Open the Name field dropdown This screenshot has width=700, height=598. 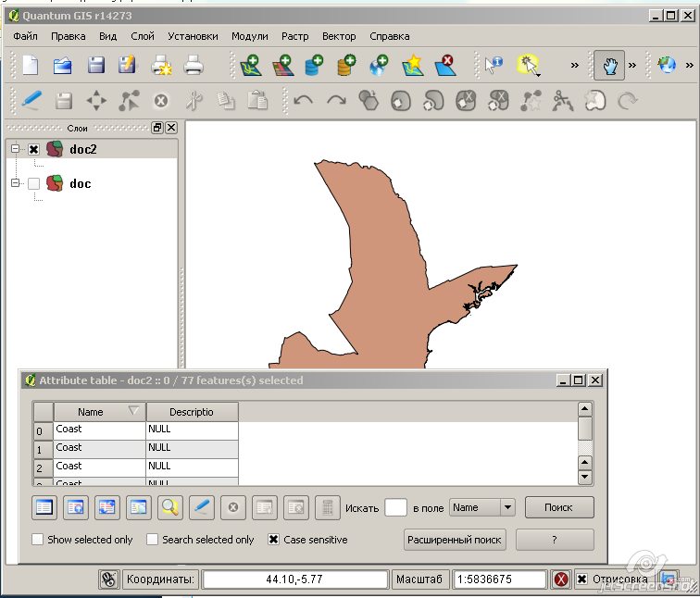(x=507, y=507)
